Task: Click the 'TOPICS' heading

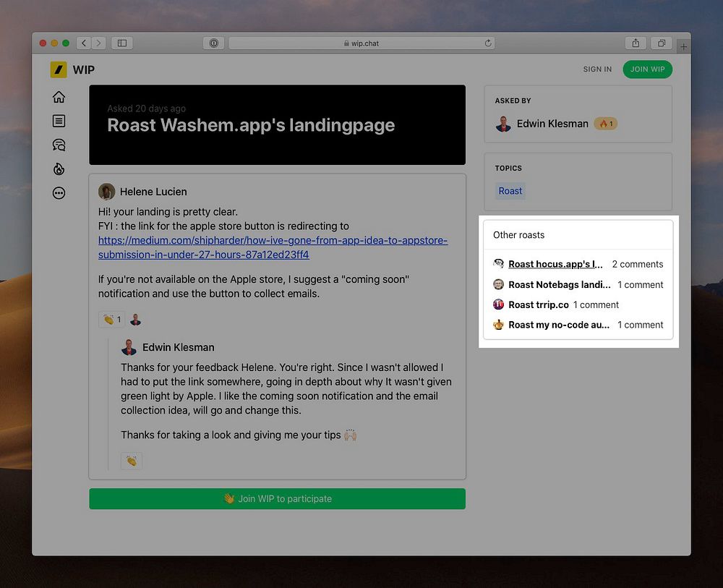Action: 508,168
